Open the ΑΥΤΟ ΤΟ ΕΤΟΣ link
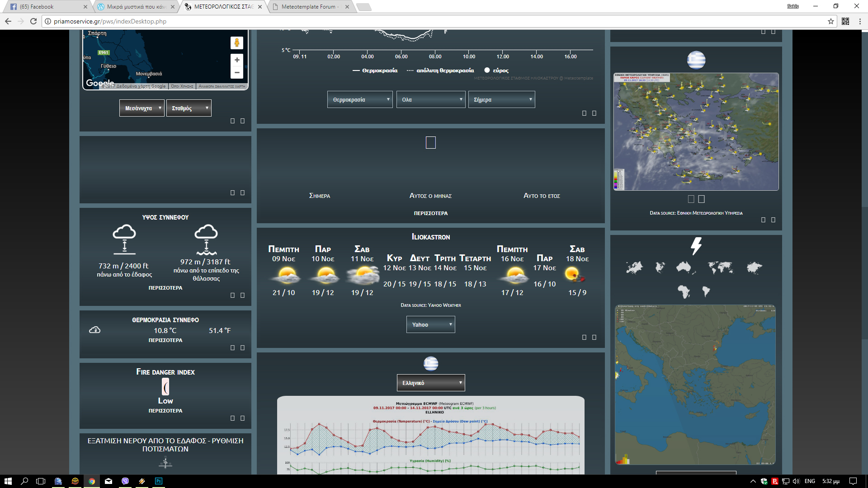The width and height of the screenshot is (868, 488). [x=542, y=196]
